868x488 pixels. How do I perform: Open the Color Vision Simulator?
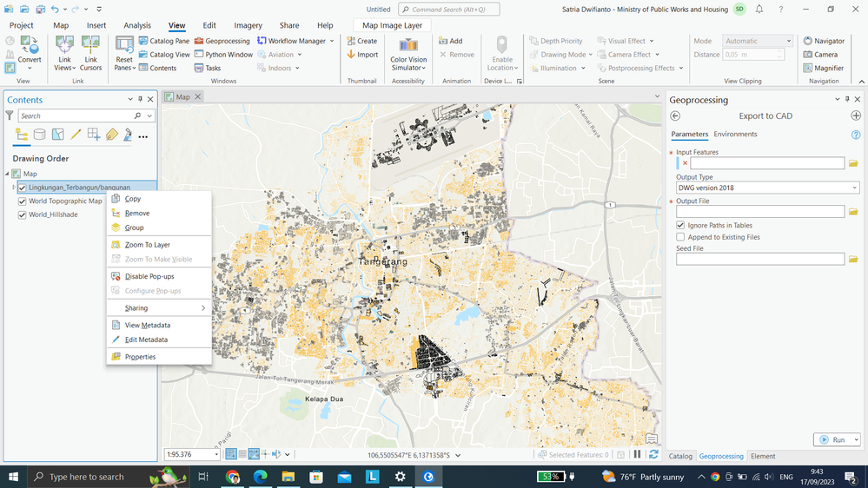point(408,54)
